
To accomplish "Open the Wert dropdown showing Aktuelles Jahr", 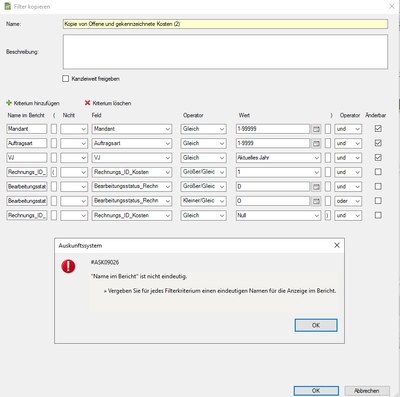I will click(x=278, y=158).
